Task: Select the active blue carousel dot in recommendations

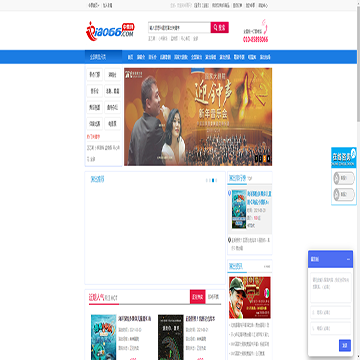Action: (x=213, y=180)
